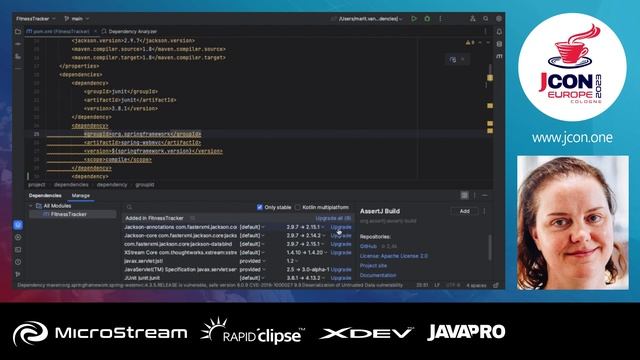This screenshot has width=640, height=360.
Task: Open the main branch dropdown
Action: pyautogui.click(x=77, y=19)
